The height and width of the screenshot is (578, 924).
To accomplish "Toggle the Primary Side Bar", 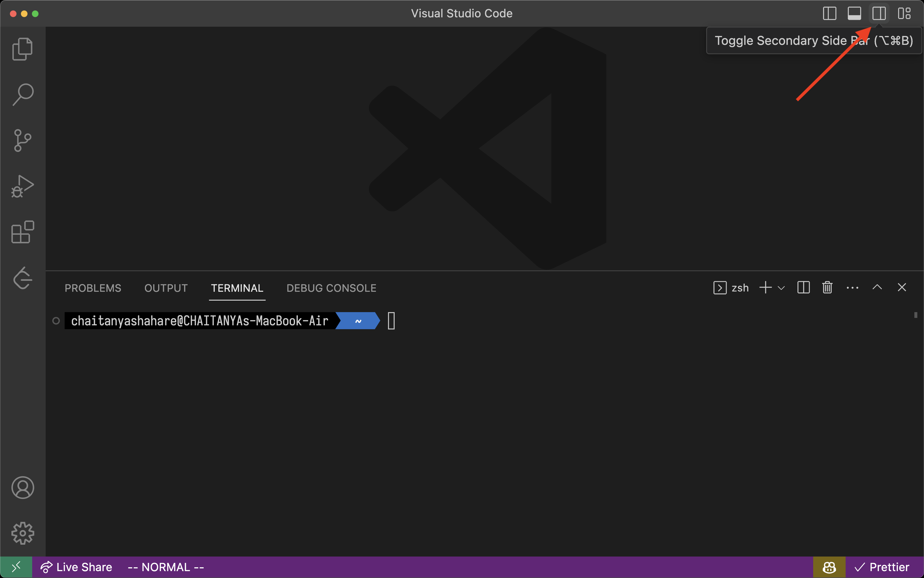I will 829,13.
